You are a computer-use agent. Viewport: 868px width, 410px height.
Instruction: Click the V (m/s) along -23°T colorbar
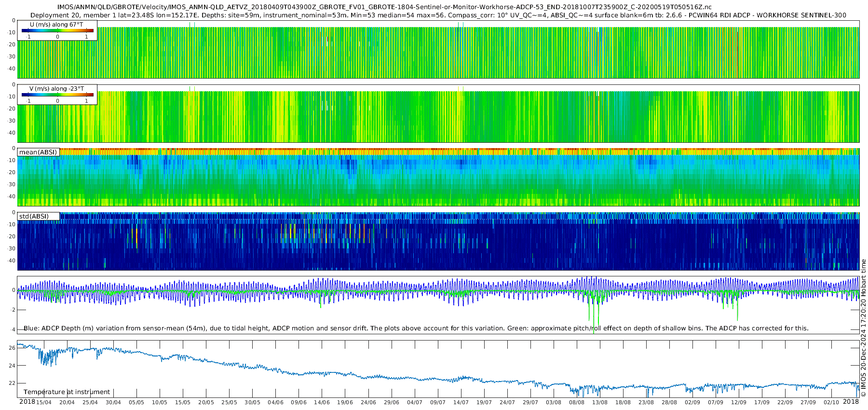click(57, 95)
